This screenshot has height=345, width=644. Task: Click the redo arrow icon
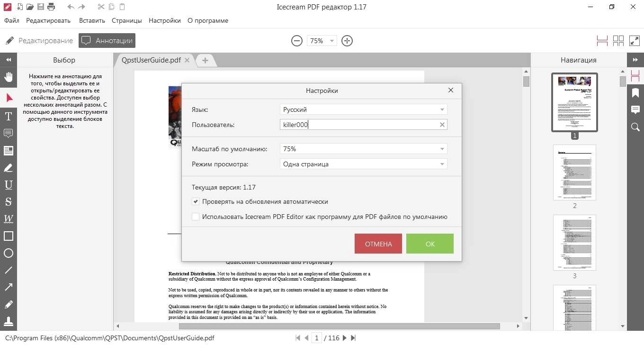point(81,7)
